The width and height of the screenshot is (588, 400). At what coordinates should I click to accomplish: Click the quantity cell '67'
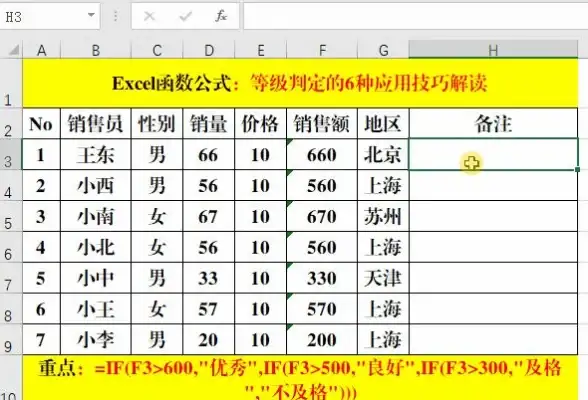pos(208,216)
